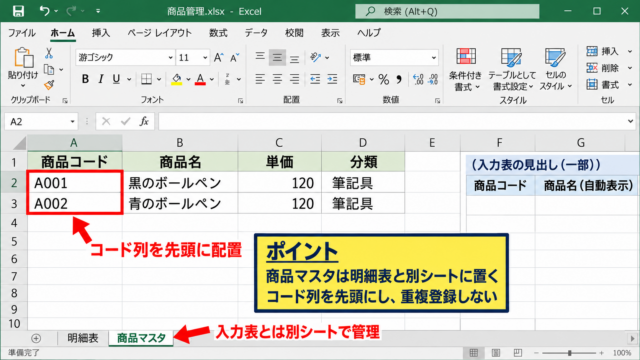Click the search box 検索 (Alt+Q)

click(x=447, y=11)
